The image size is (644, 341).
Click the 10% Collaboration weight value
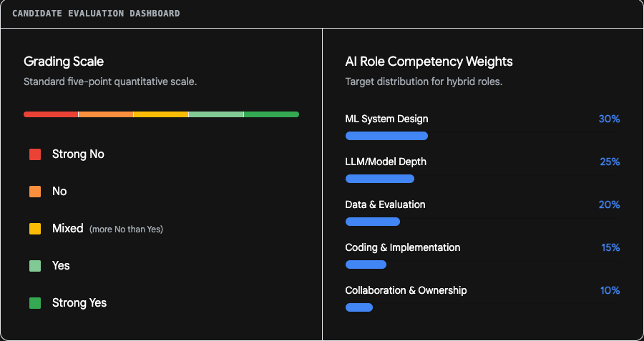click(x=610, y=290)
